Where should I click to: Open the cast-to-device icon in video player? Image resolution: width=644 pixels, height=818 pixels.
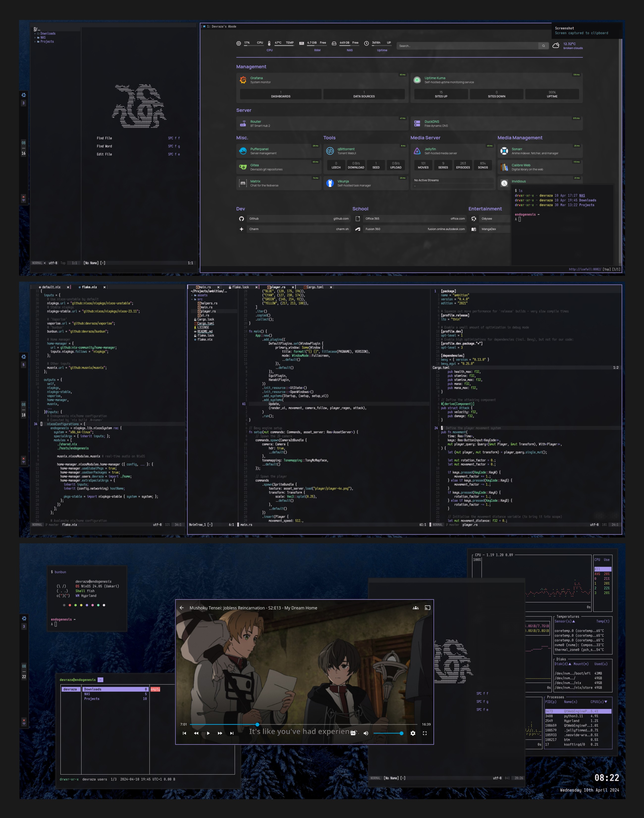click(428, 608)
